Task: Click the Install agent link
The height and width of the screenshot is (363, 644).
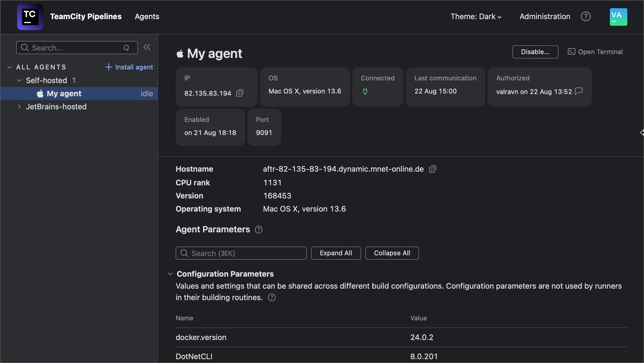Action: pyautogui.click(x=129, y=67)
